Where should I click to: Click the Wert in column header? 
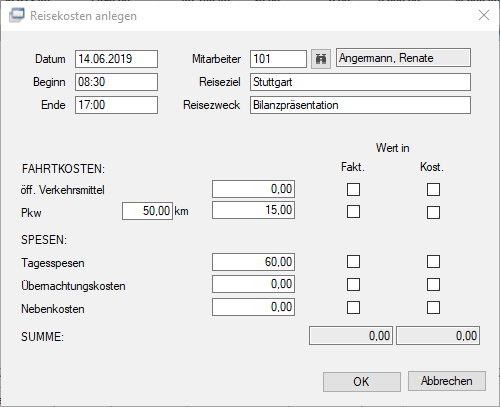pos(393,148)
